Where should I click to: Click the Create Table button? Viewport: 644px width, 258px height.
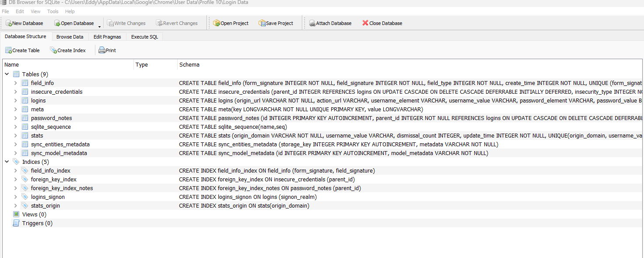pos(22,50)
